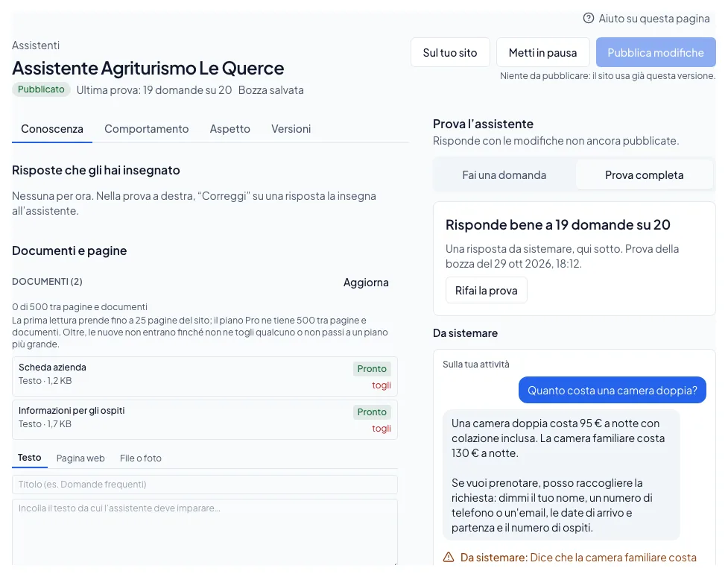Click the Niente da pubblicare note
Screen dimensions: 728x577
(x=607, y=76)
